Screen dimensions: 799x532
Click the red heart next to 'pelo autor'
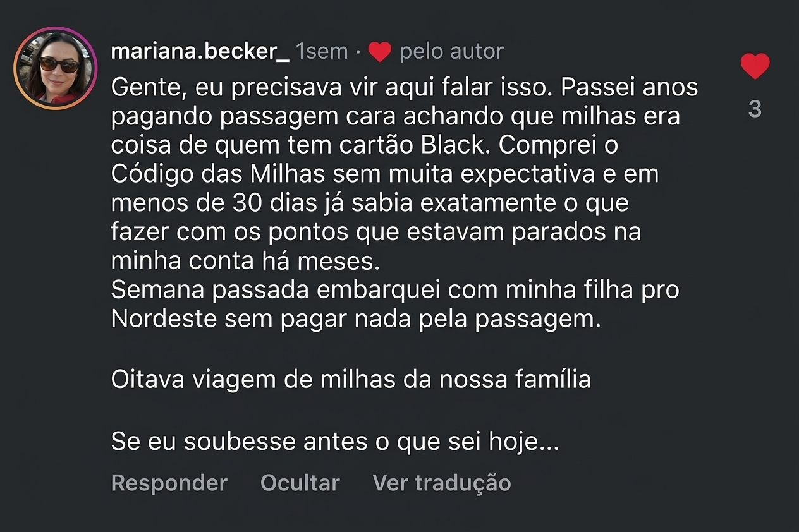(x=379, y=51)
